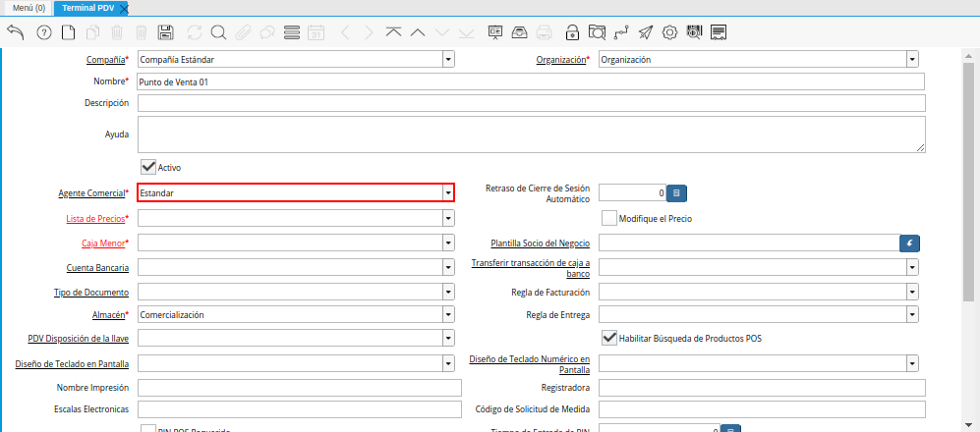Open settings gear icon in toolbar

click(x=670, y=32)
